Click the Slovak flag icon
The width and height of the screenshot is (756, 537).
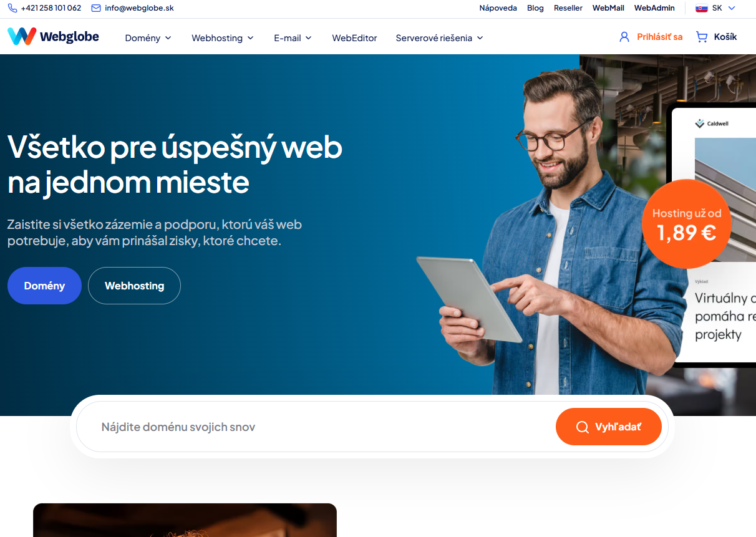coord(701,8)
